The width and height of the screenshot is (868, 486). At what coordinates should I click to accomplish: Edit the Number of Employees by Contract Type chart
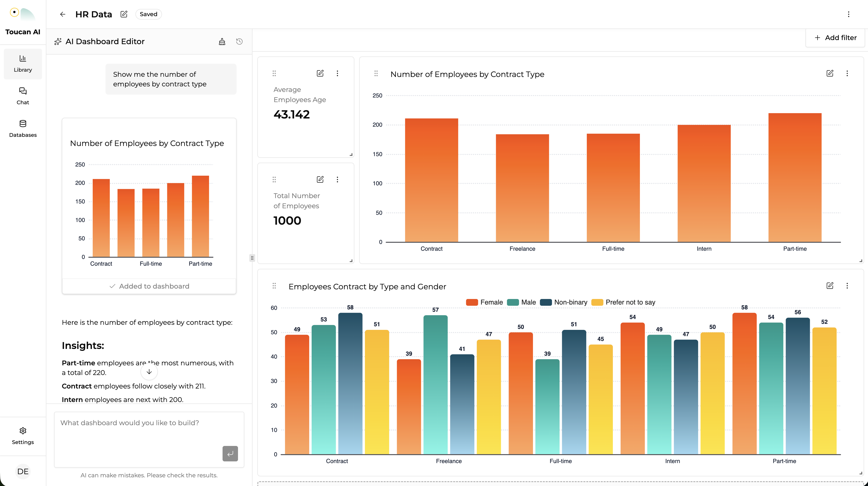click(830, 73)
